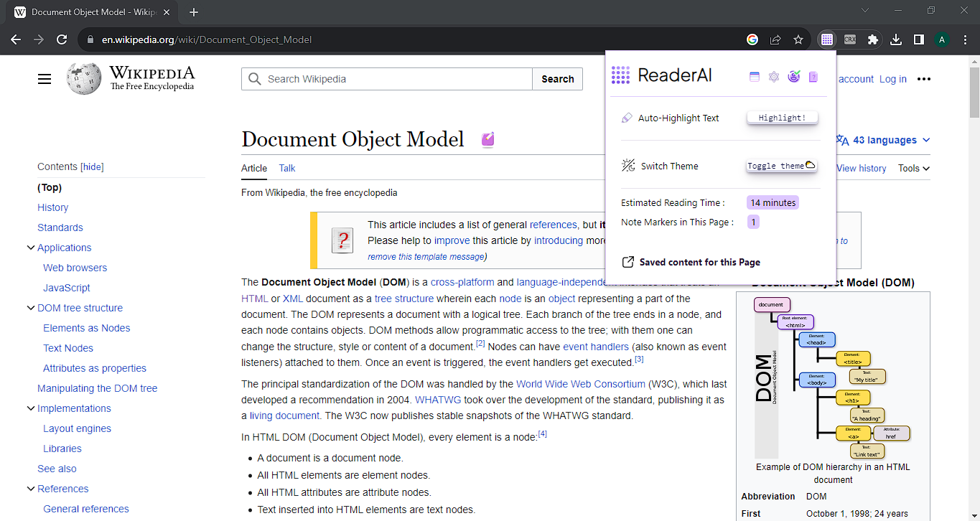This screenshot has width=980, height=521.
Task: Open the 43 languages dropdown
Action: pyautogui.click(x=884, y=140)
